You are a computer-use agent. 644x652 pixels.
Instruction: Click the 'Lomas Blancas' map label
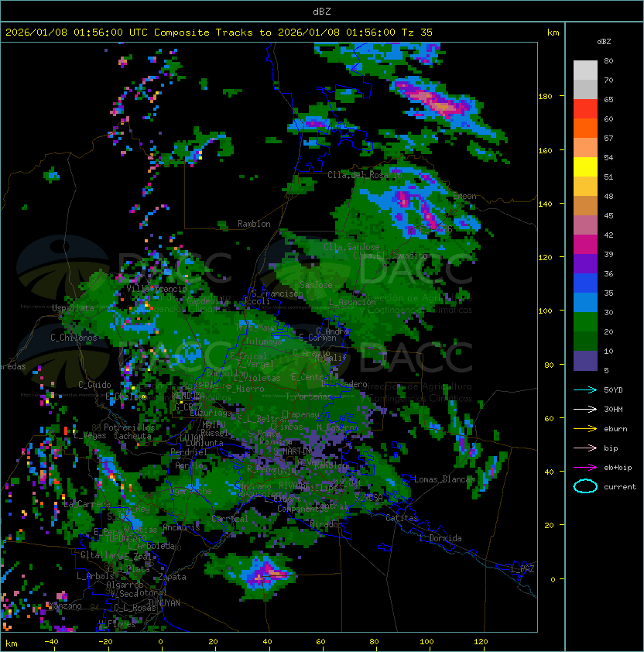coord(444,479)
